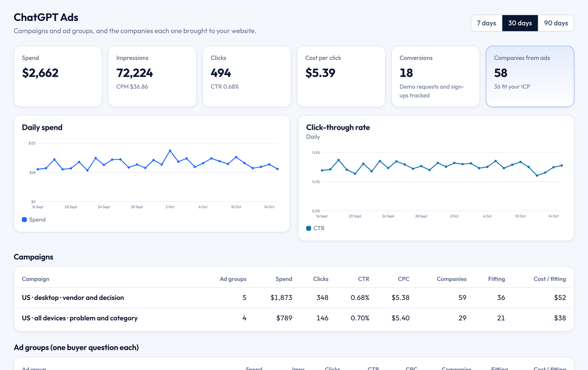
Task: Click the $5.38 CPC cell
Action: (x=401, y=298)
